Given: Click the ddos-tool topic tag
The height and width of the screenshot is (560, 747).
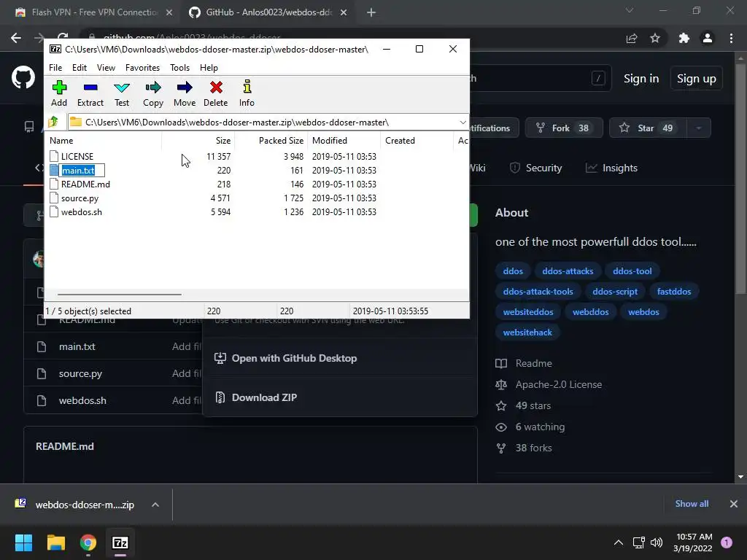Looking at the screenshot, I should coord(632,271).
